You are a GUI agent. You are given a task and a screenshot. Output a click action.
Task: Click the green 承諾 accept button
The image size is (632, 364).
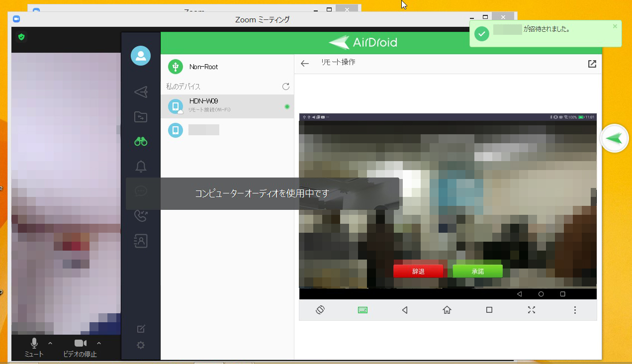click(x=478, y=272)
